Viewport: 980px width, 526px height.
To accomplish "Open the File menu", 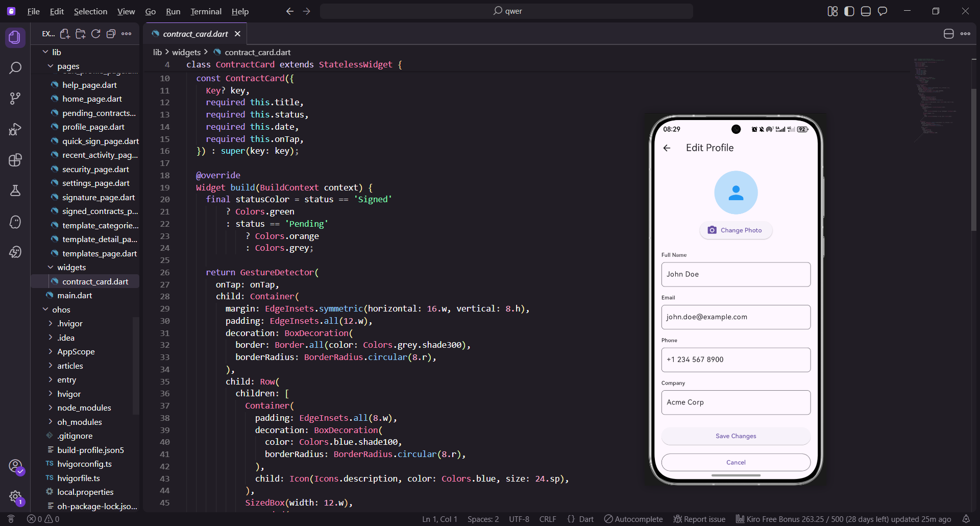I will 33,11.
